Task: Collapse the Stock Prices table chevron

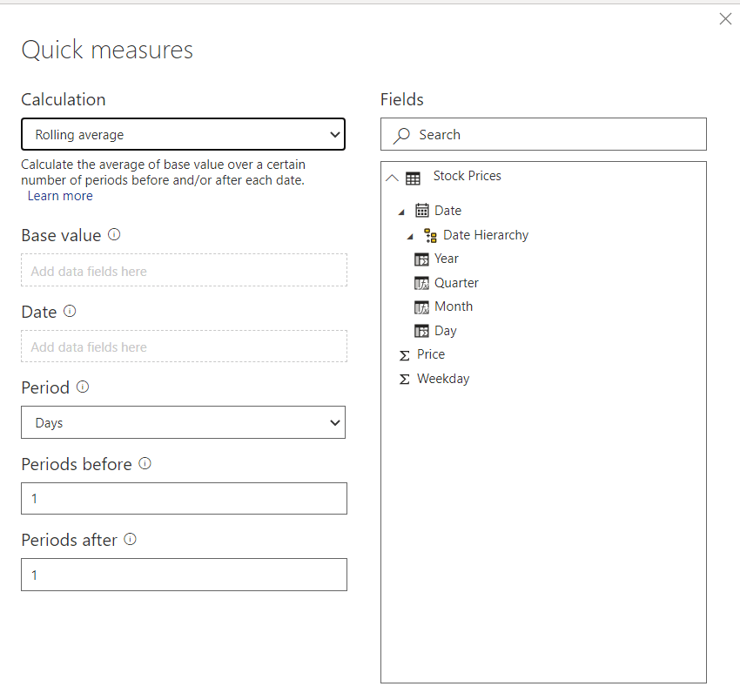Action: point(392,178)
